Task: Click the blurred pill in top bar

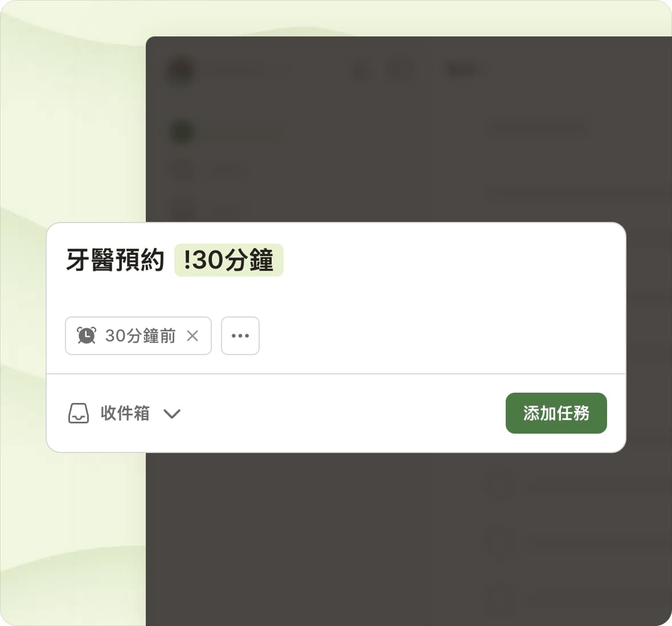Action: pos(462,69)
